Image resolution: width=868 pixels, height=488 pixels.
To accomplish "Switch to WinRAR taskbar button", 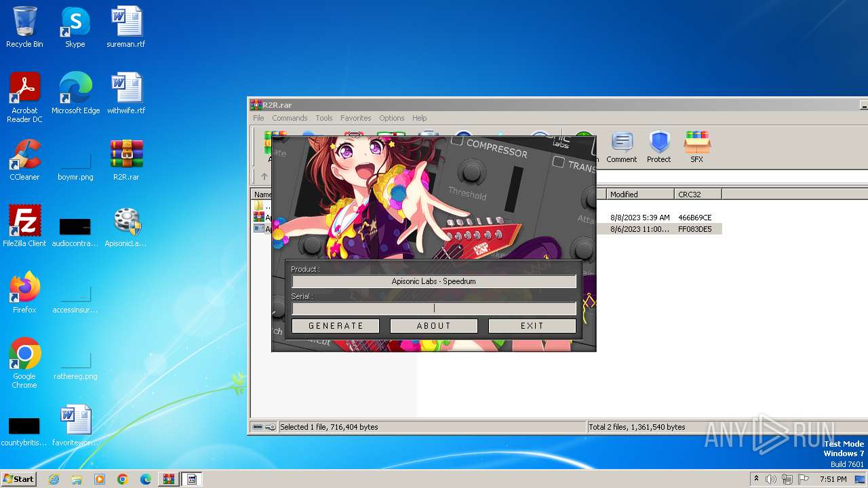I will coord(169,479).
